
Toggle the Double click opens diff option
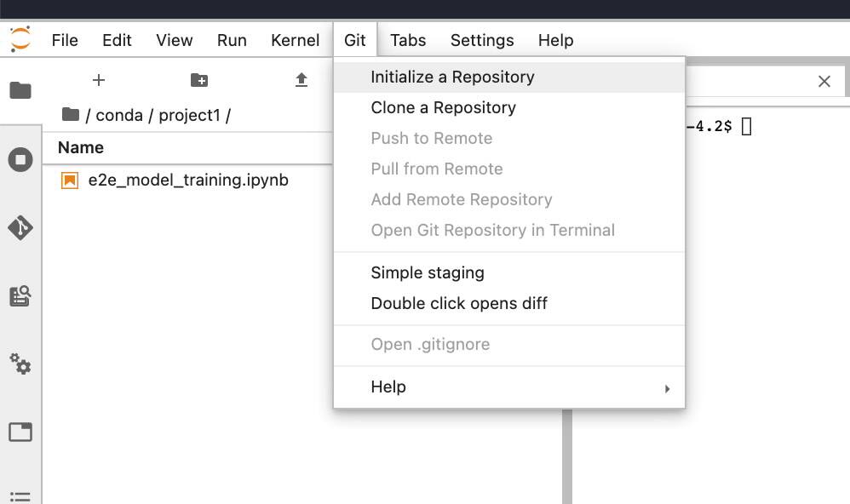coord(458,303)
